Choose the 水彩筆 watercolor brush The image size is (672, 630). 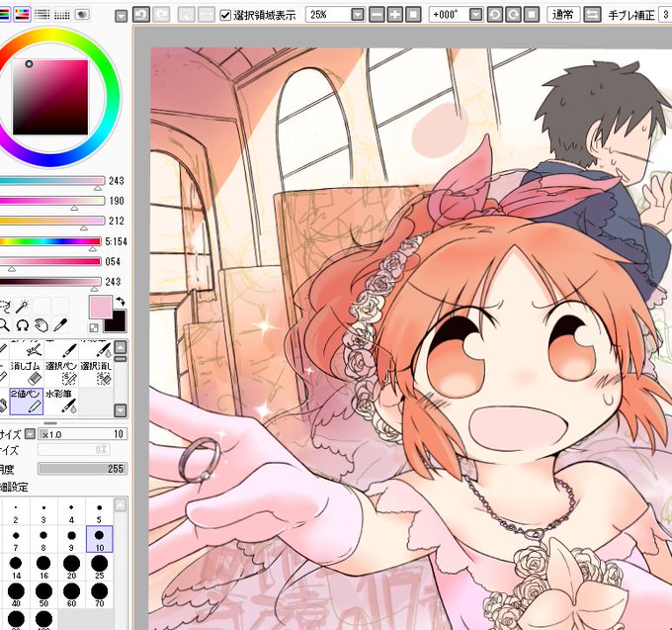click(61, 401)
